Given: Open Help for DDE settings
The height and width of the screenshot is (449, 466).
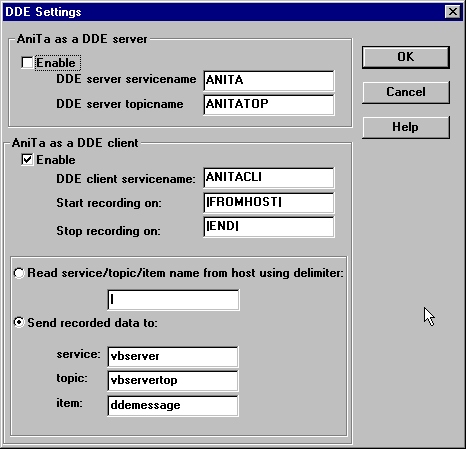Looking at the screenshot, I should click(406, 127).
